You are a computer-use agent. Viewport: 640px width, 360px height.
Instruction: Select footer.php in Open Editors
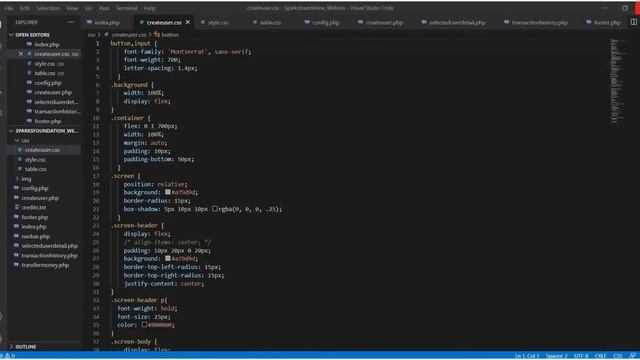click(48, 121)
